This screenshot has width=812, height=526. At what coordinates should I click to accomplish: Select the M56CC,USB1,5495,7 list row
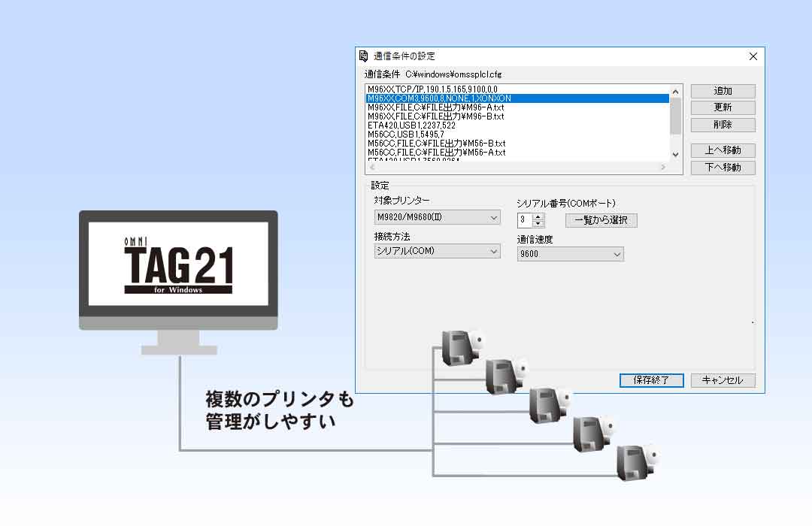point(517,135)
